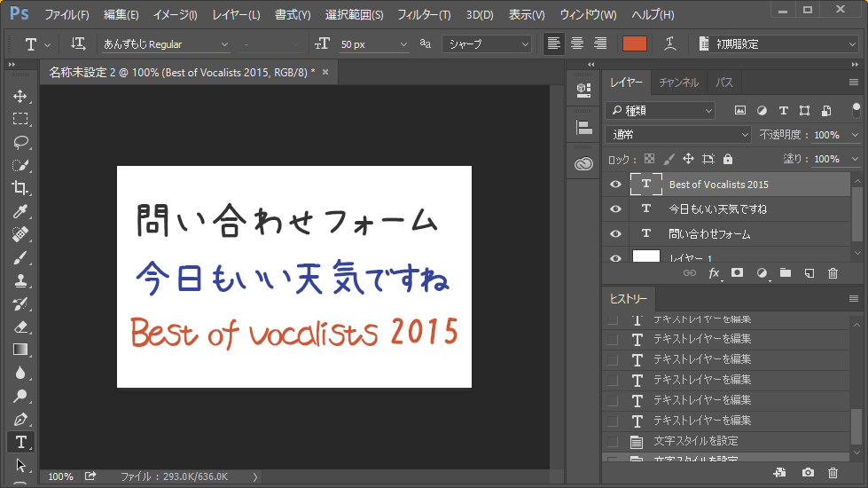Image resolution: width=868 pixels, height=488 pixels.
Task: Click the layer style fx icon
Action: (714, 273)
